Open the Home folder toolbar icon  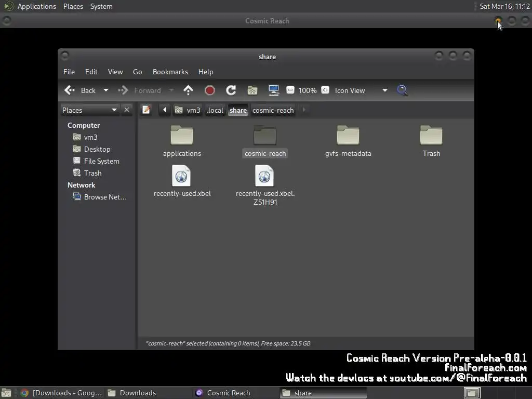[252, 90]
